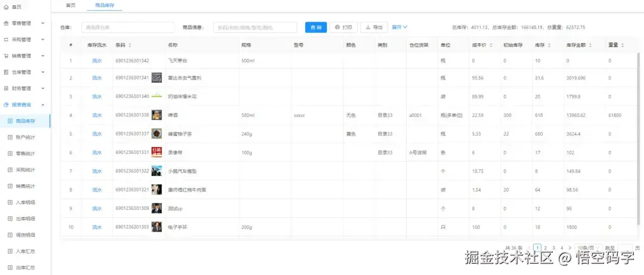The width and height of the screenshot is (644, 275).
Task: Open the 康师傅红烧牛肉面 product thumbnail
Action: point(156,190)
